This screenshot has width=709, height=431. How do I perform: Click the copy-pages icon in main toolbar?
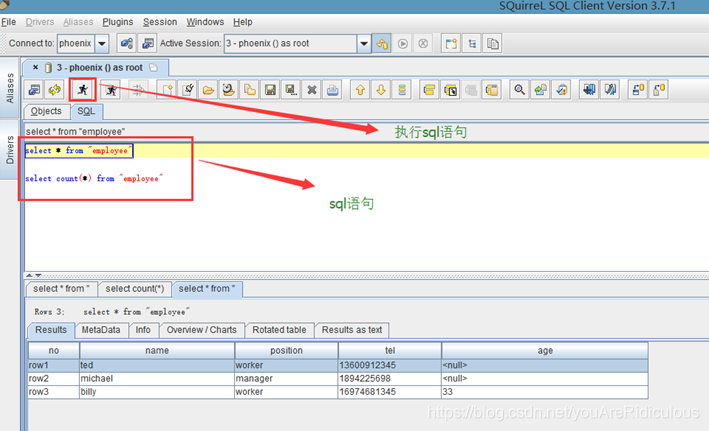pyautogui.click(x=492, y=43)
